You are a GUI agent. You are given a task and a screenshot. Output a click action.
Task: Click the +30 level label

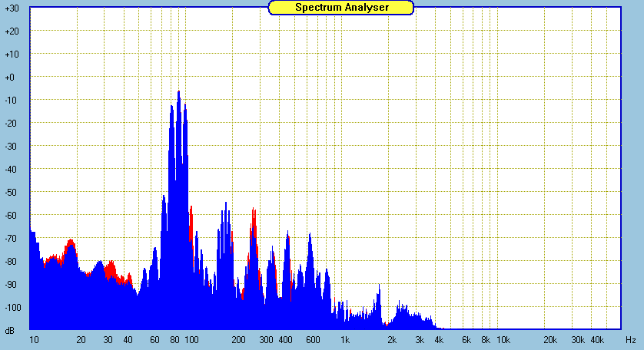[11, 8]
